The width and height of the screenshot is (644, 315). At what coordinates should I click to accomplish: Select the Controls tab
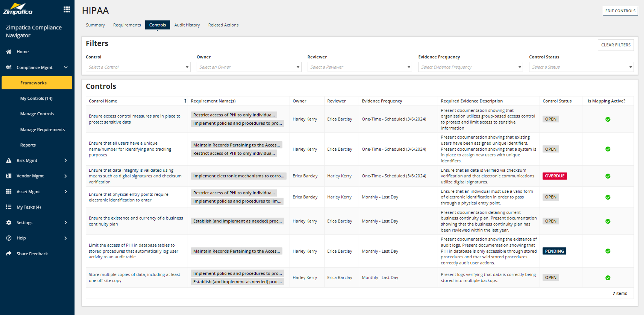pos(157,25)
